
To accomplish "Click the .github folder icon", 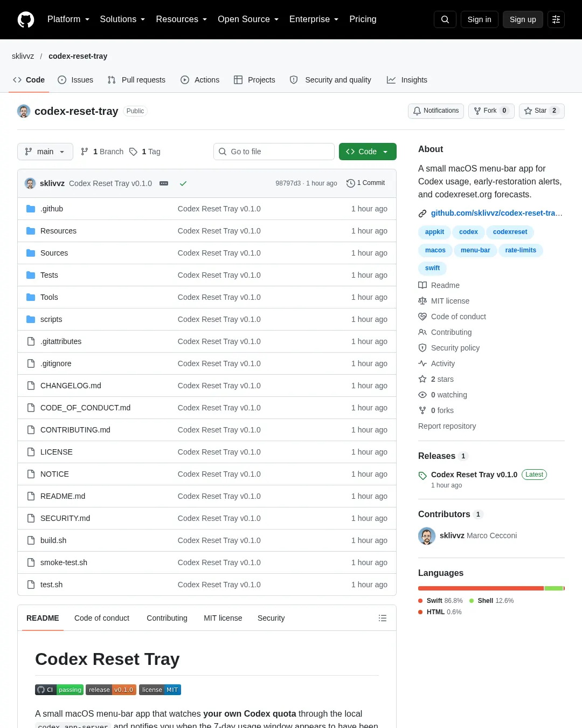I will 31,209.
